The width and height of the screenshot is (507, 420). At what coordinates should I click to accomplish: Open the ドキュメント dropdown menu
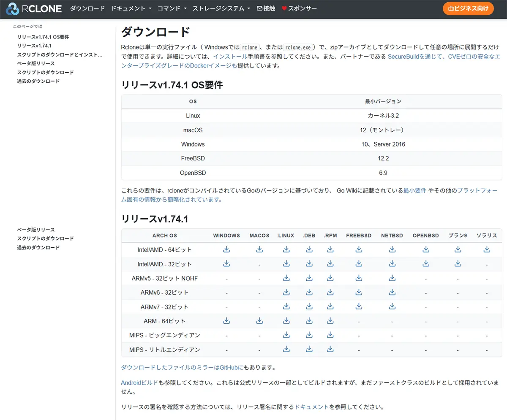pos(131,8)
